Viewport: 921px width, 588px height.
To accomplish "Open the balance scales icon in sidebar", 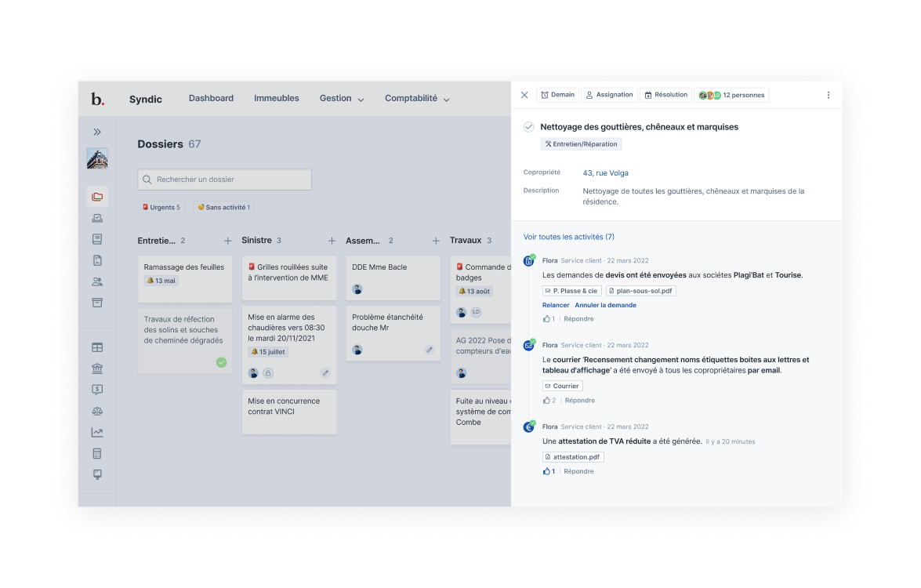I will (97, 411).
